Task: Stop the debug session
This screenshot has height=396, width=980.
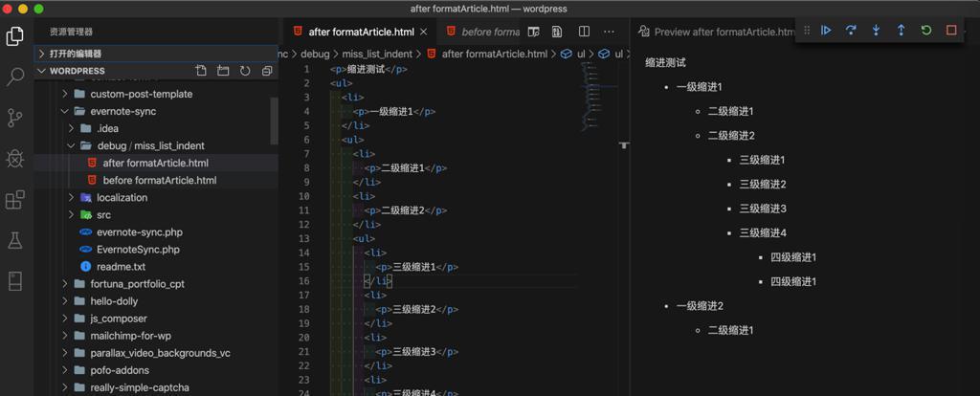Action: click(951, 30)
